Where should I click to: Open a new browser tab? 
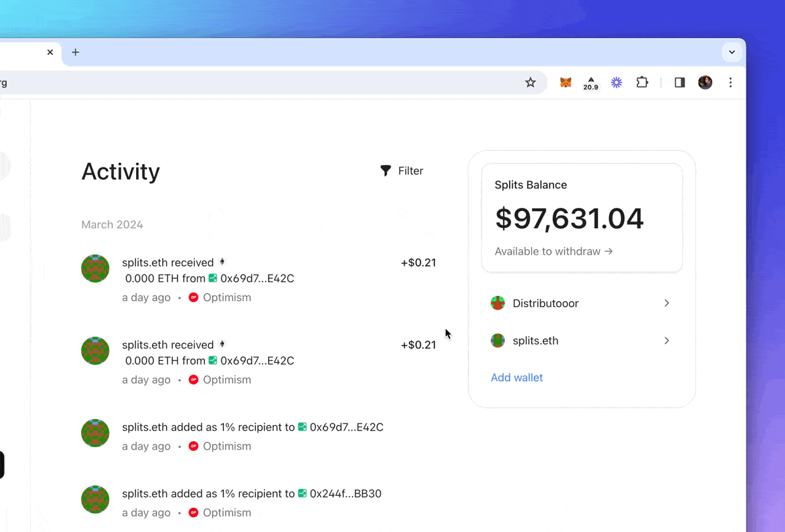[x=75, y=52]
